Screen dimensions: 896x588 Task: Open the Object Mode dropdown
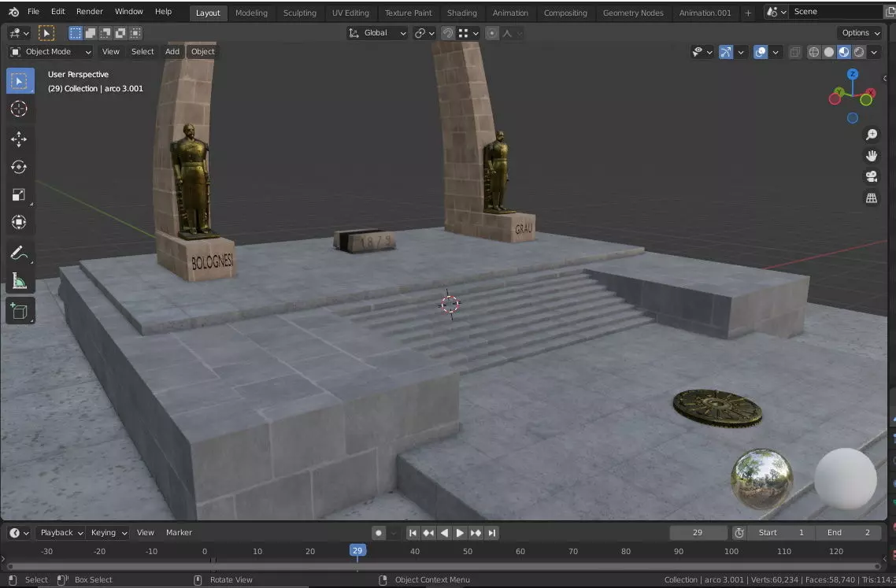pos(50,52)
